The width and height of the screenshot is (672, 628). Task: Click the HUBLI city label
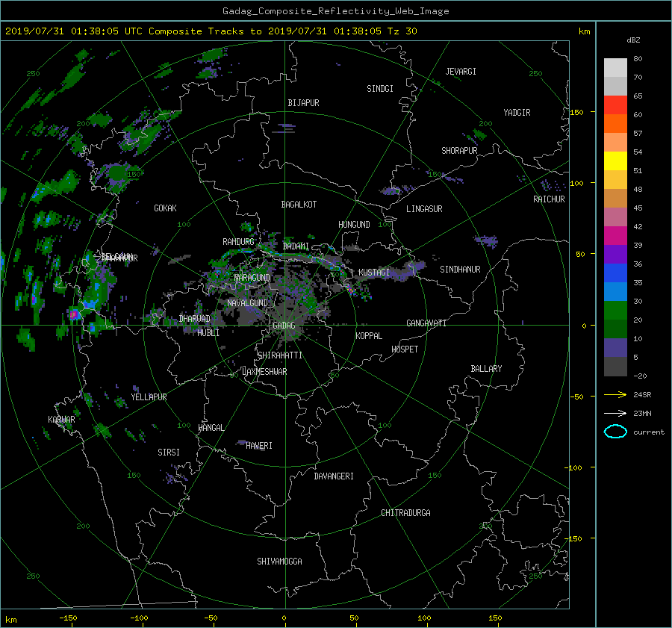(208, 332)
